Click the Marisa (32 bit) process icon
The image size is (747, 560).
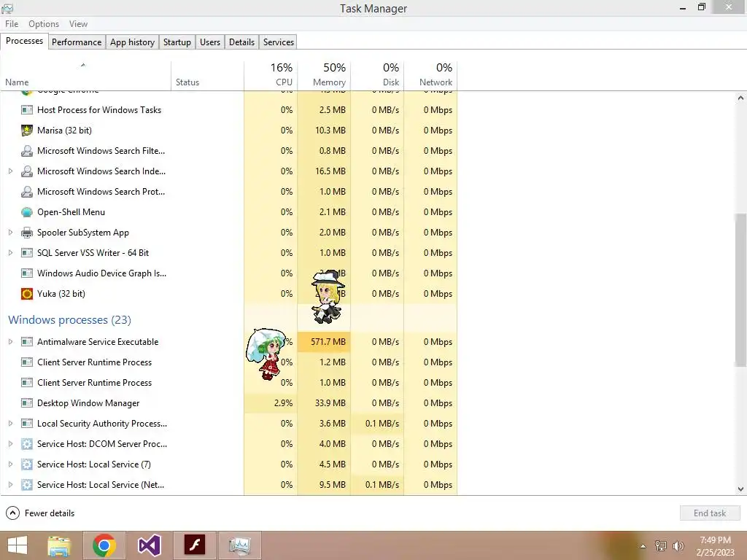[27, 131]
